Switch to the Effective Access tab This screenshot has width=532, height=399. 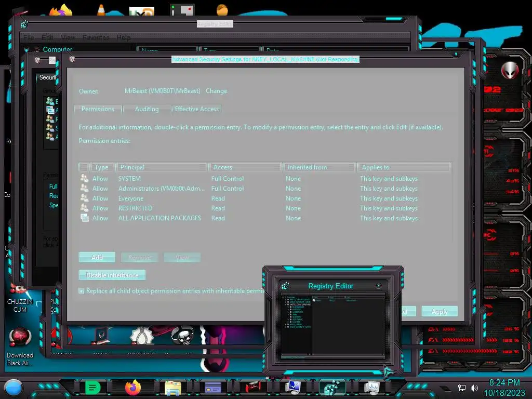tap(197, 109)
